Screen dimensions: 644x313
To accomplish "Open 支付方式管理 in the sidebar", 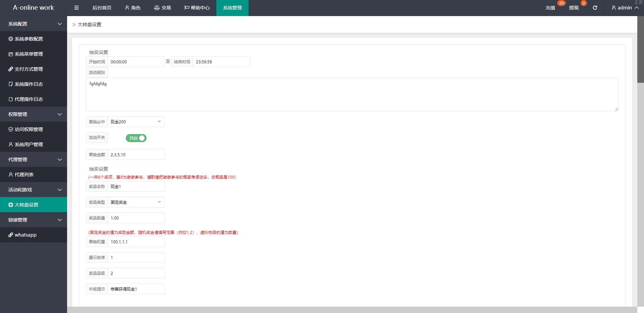I will click(29, 69).
